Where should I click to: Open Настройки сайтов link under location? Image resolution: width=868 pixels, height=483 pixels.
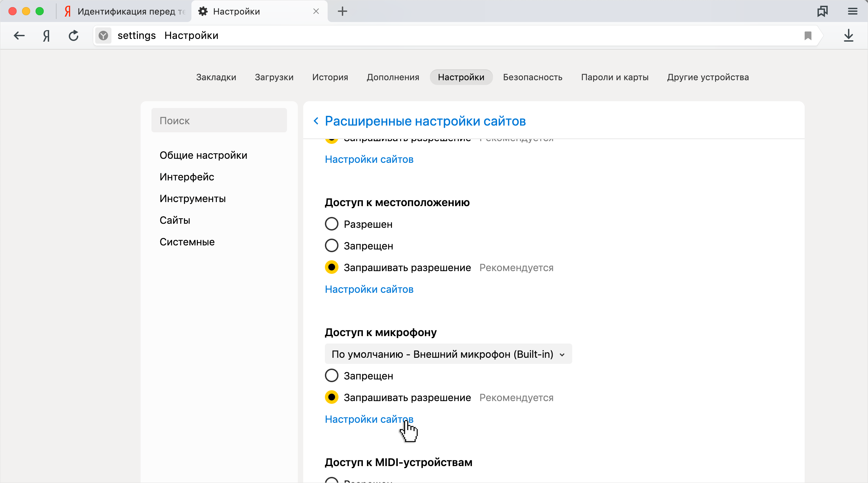point(369,289)
